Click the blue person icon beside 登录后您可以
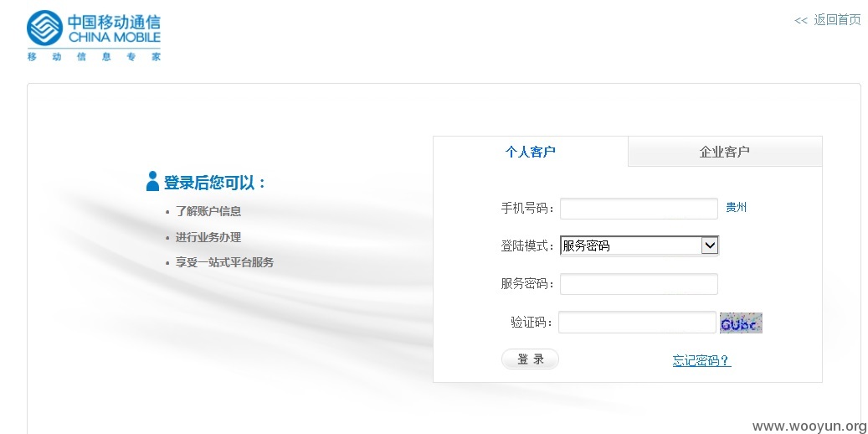 tap(153, 181)
